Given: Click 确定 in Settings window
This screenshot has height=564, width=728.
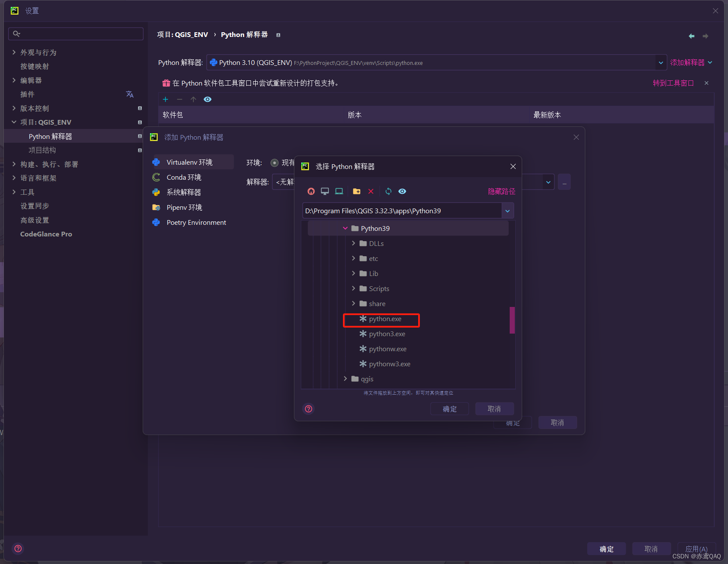Looking at the screenshot, I should (x=606, y=549).
